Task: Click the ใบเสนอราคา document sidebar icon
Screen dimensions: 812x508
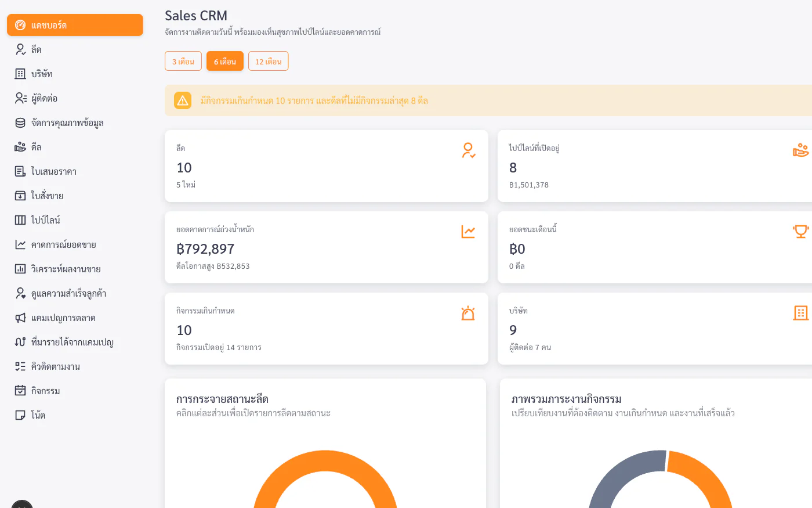Action: pyautogui.click(x=20, y=171)
